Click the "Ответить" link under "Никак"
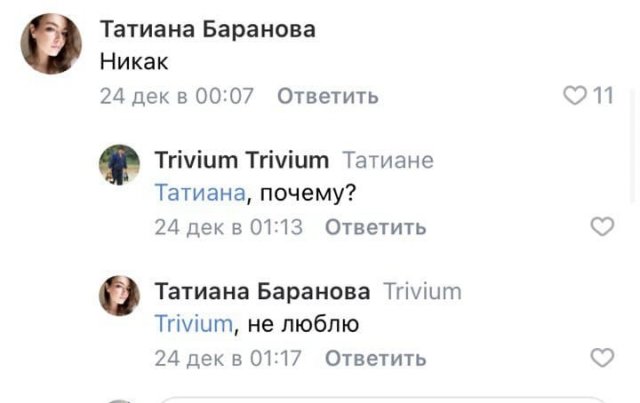The width and height of the screenshot is (640, 403). [x=327, y=97]
